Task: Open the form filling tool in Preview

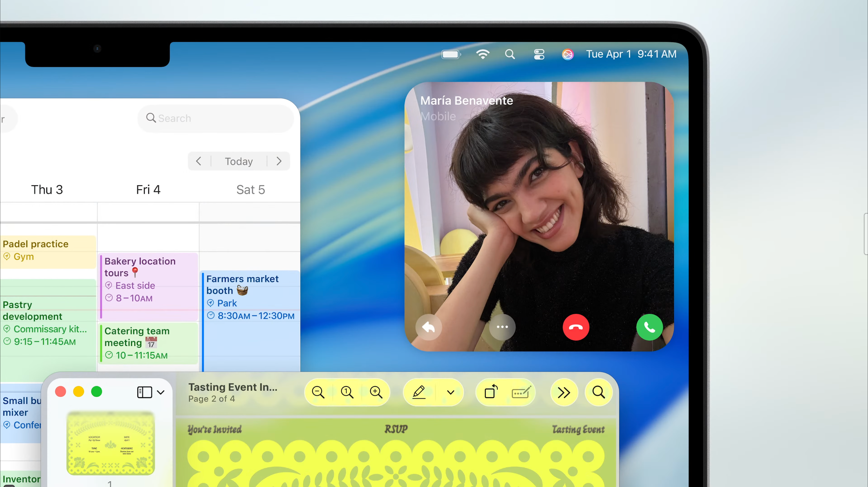Action: 521,392
